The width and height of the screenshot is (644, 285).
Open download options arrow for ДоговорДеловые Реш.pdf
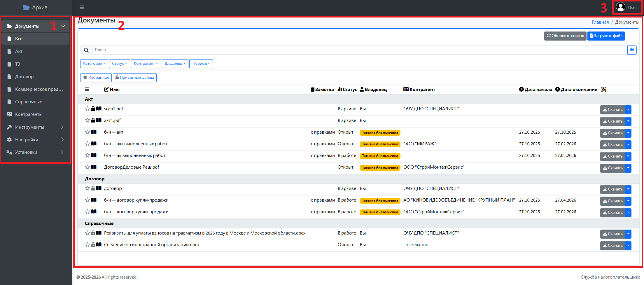tap(628, 168)
